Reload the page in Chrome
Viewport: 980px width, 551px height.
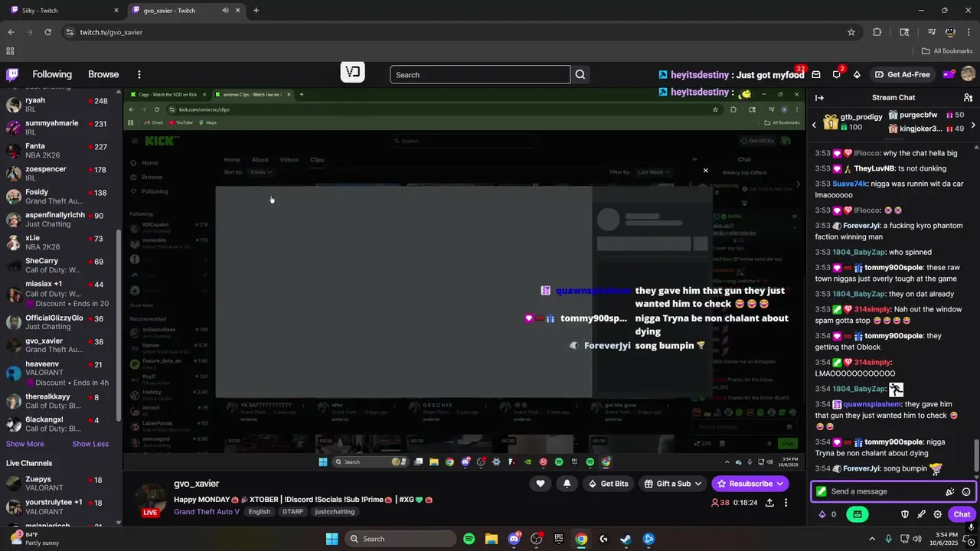tap(47, 32)
